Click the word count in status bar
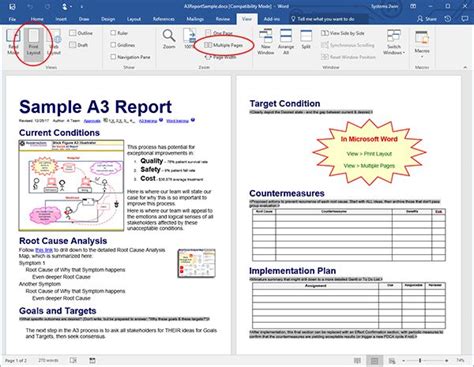This screenshot has width=474, height=367. (48, 360)
